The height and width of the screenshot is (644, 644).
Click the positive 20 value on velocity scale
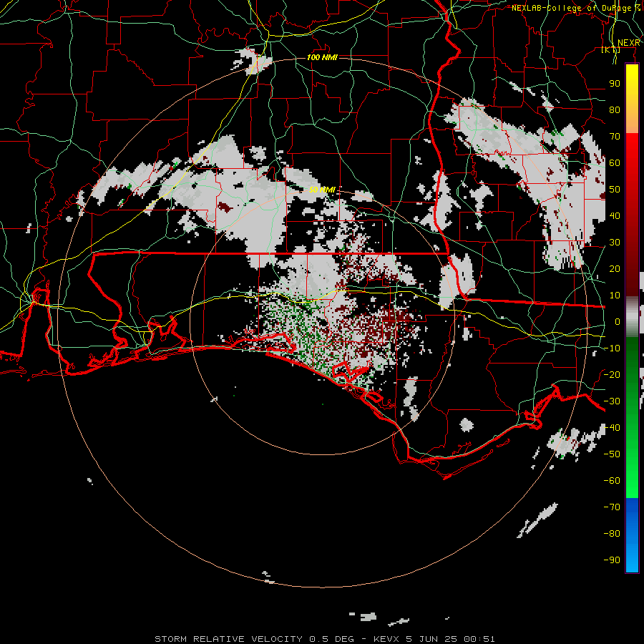(615, 268)
